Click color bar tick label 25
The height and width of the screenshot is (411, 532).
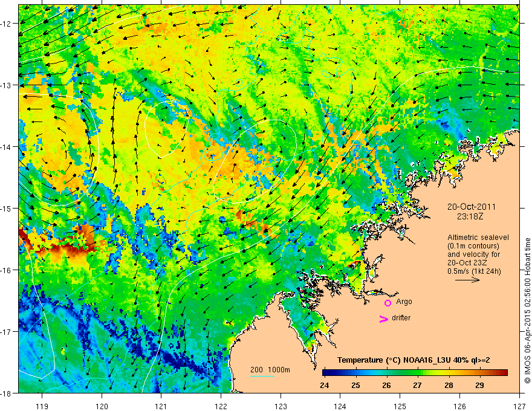click(355, 385)
